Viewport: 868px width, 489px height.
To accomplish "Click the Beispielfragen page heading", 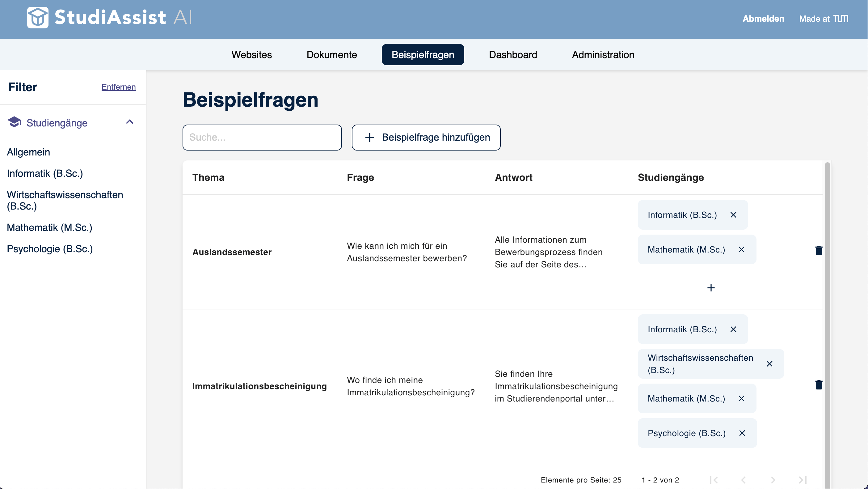I will pyautogui.click(x=250, y=100).
